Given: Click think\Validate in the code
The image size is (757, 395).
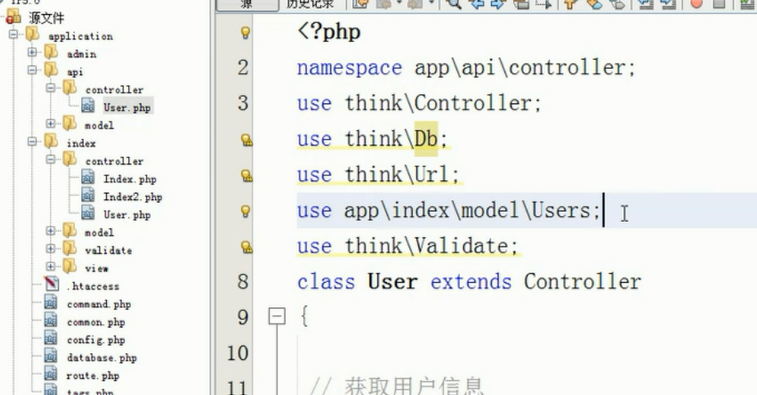Looking at the screenshot, I should [x=426, y=246].
